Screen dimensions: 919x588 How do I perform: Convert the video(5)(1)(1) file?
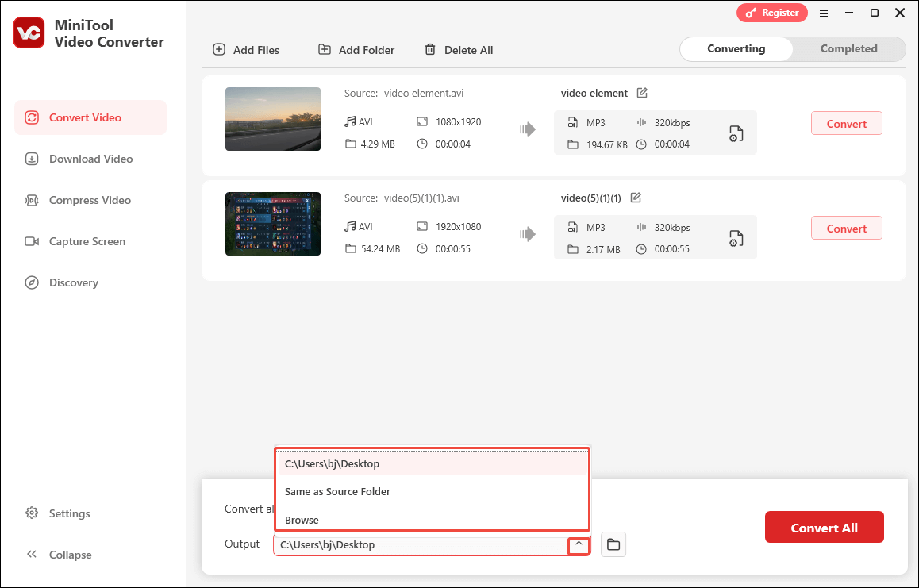(846, 229)
